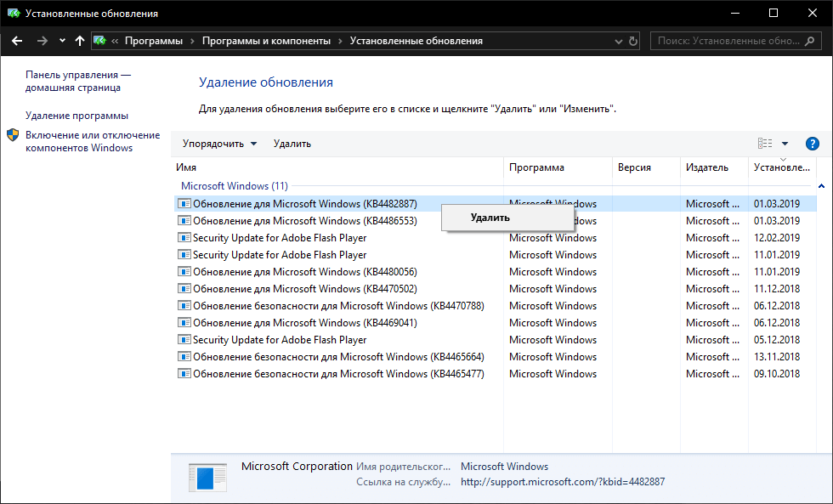Viewport: 833px width, 504px height.
Task: Open address bar history dropdown chevron
Action: [x=619, y=42]
